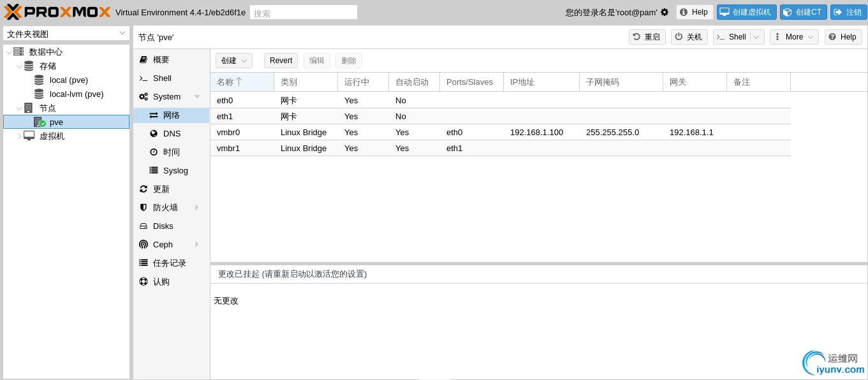
Task: Click the Proxmox logo
Action: click(57, 11)
